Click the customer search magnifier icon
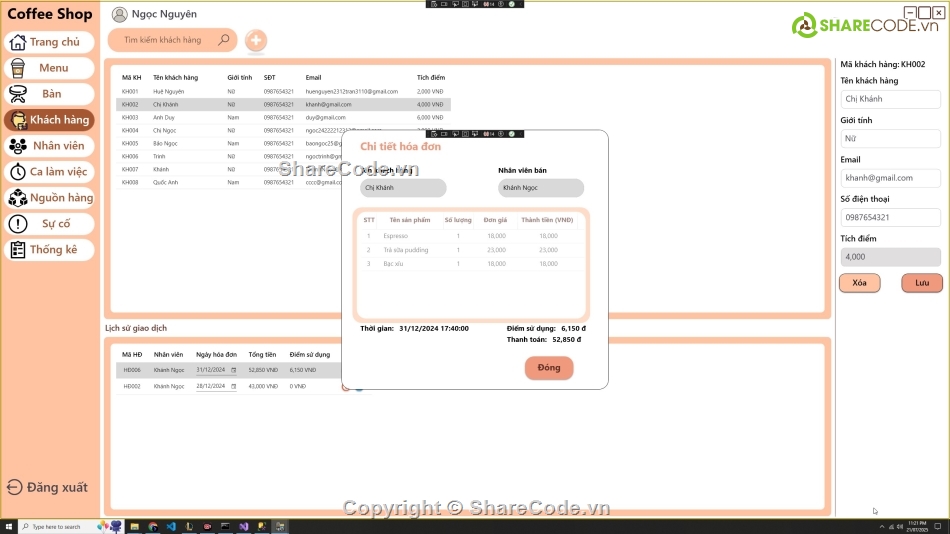 click(x=224, y=40)
